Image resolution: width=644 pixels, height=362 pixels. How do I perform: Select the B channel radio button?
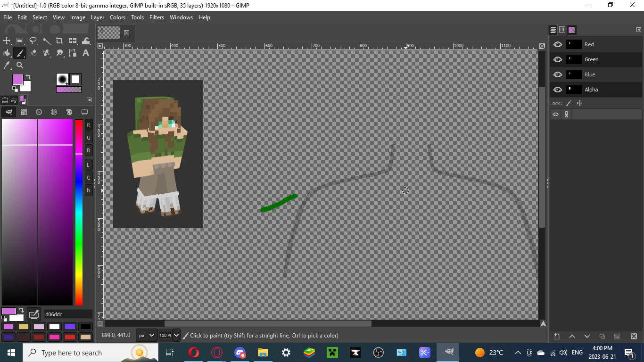[89, 150]
